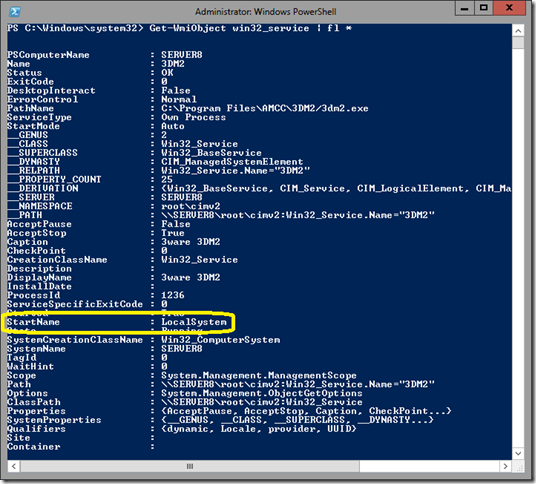Maximize the PowerShell window
Image resolution: width=536 pixels, height=484 pixels.
(483, 8)
